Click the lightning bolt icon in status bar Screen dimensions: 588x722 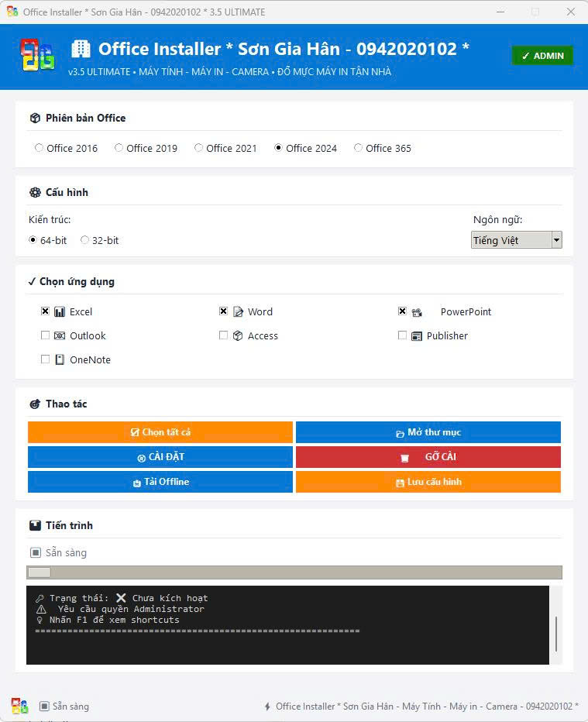[267, 707]
